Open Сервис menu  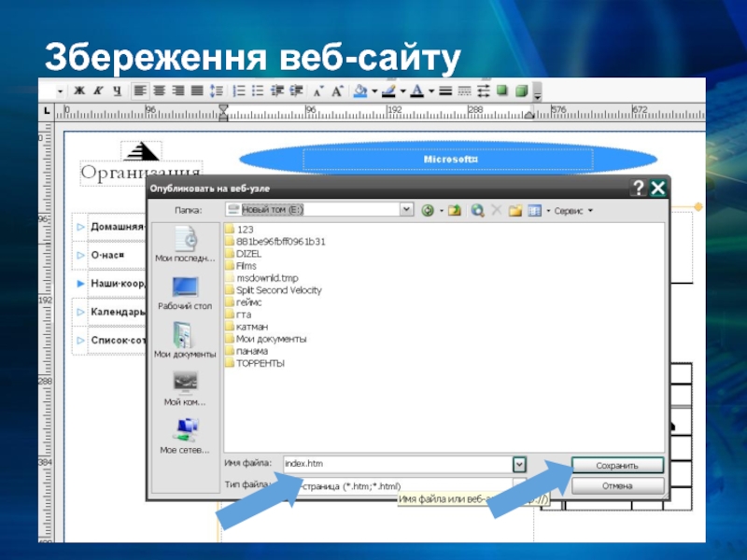573,211
